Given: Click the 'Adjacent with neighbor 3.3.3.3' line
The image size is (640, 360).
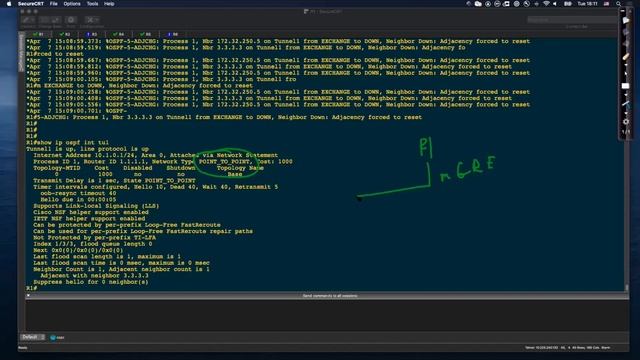Looking at the screenshot, I should coord(94,276).
